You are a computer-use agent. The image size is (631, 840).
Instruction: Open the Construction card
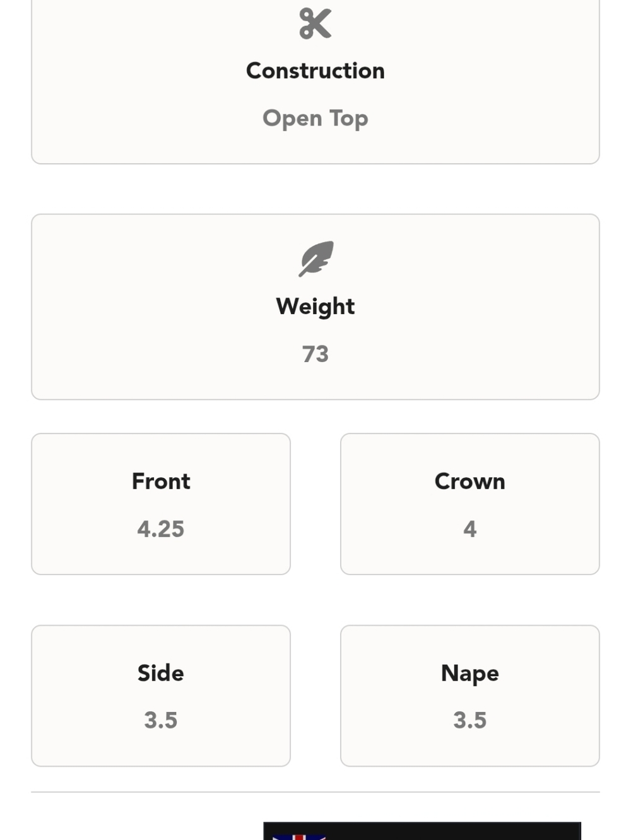click(315, 82)
